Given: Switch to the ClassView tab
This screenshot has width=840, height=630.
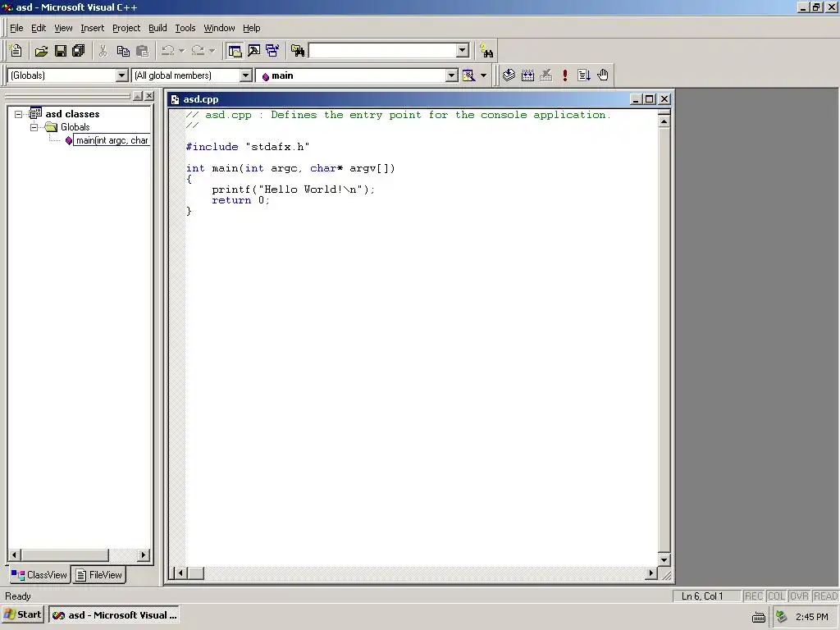Looking at the screenshot, I should tap(39, 575).
